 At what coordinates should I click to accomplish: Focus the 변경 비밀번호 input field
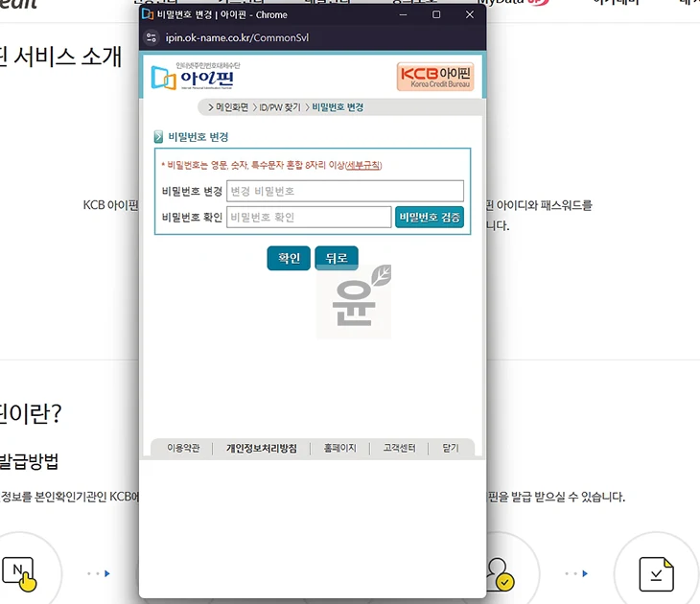point(345,191)
